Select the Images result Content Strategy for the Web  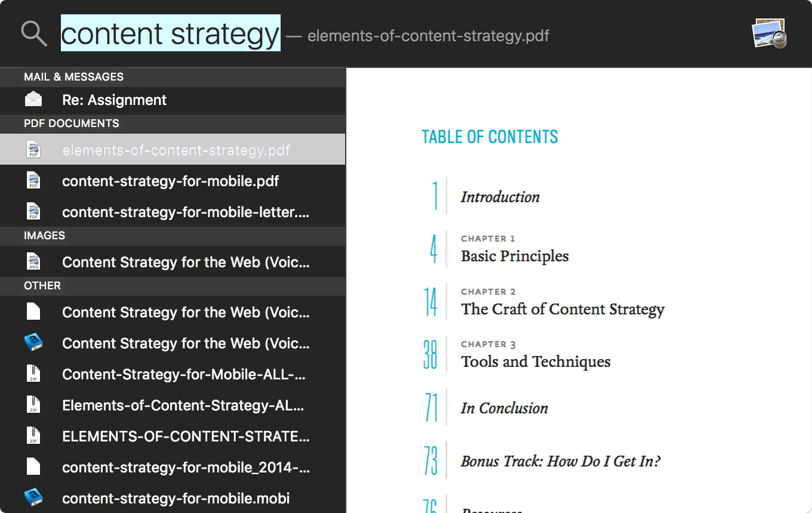(x=173, y=261)
